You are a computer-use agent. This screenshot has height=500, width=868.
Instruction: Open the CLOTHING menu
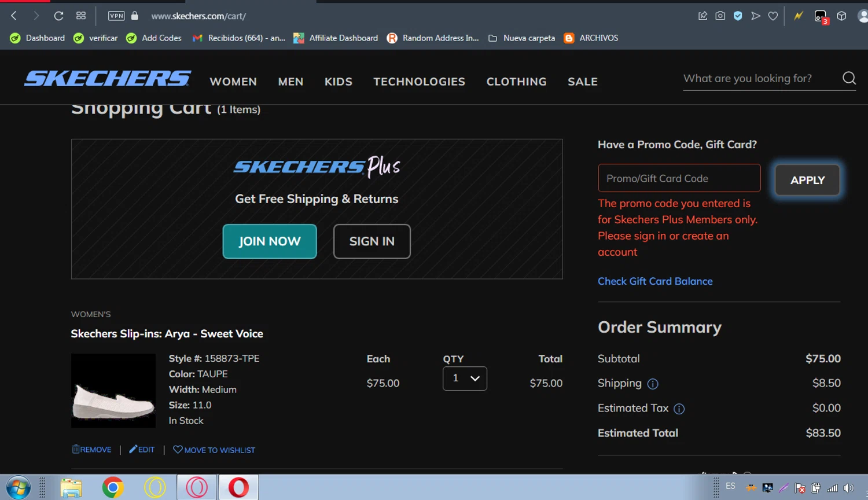[516, 82]
